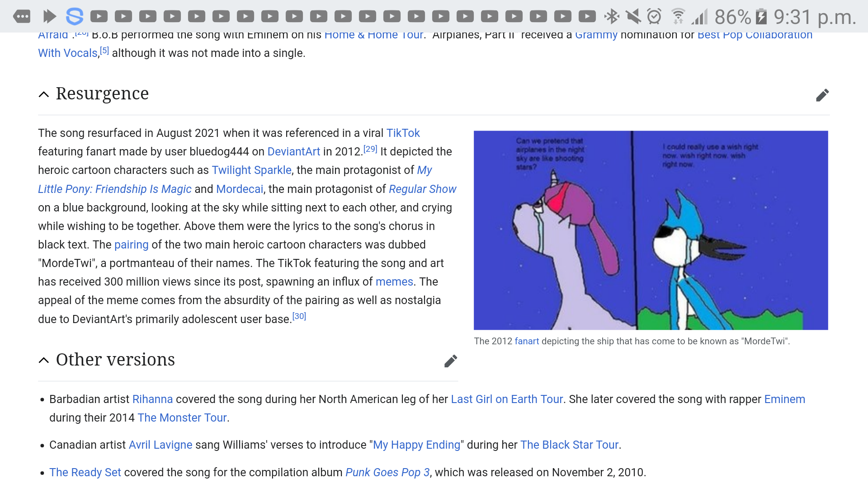This screenshot has width=868, height=488.
Task: Open the Avril Lavigne link
Action: coord(160,445)
